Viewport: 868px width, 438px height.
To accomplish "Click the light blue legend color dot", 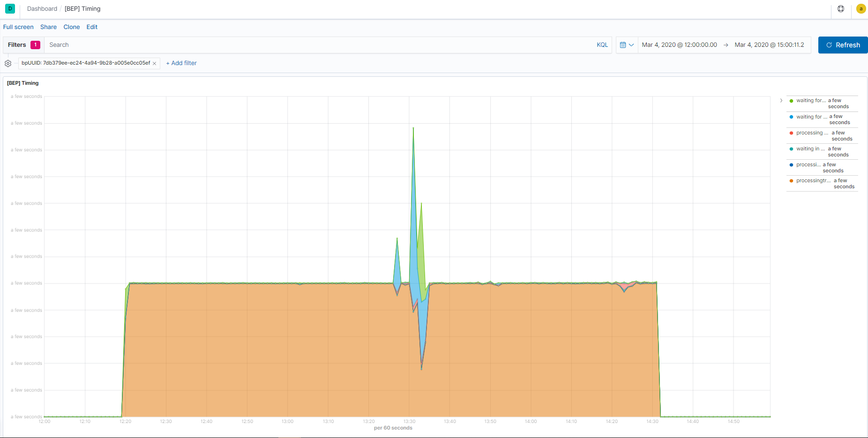I will click(791, 117).
